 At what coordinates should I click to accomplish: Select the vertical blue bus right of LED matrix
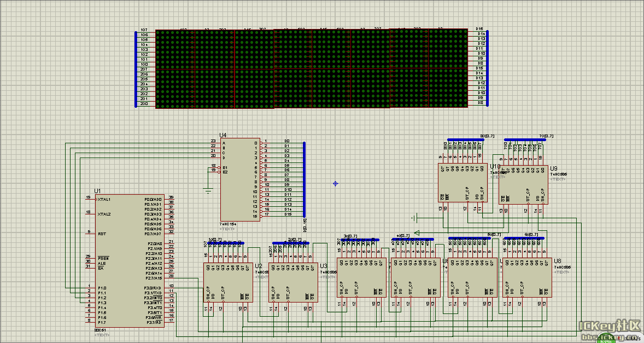coord(487,68)
